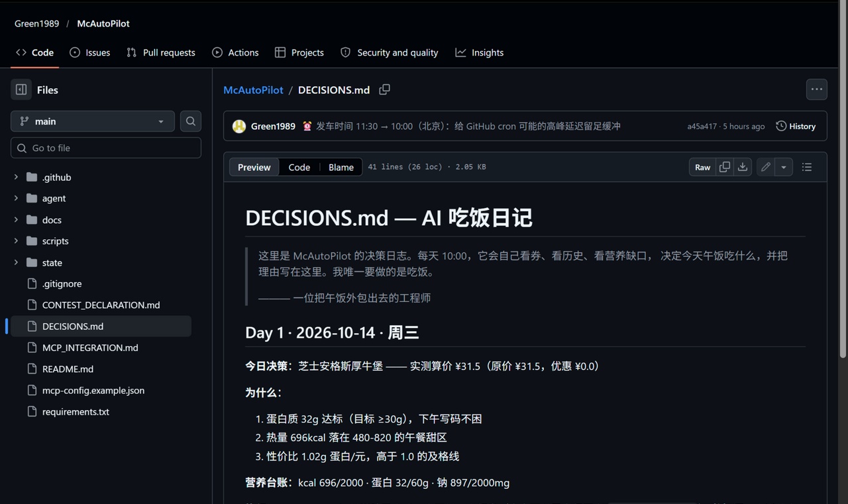Viewport: 848px width, 504px height.
Task: Edit this file with pencil icon
Action: tap(766, 167)
